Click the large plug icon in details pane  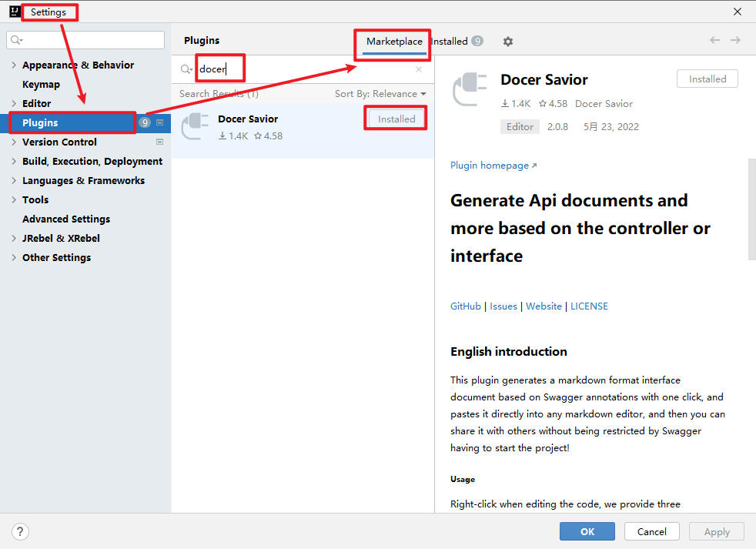coord(470,89)
